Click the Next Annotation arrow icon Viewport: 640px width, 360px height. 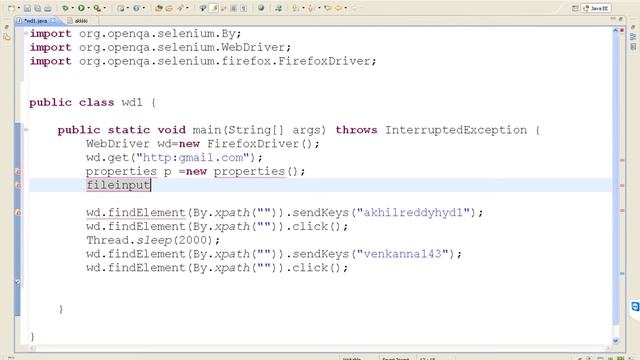point(295,8)
